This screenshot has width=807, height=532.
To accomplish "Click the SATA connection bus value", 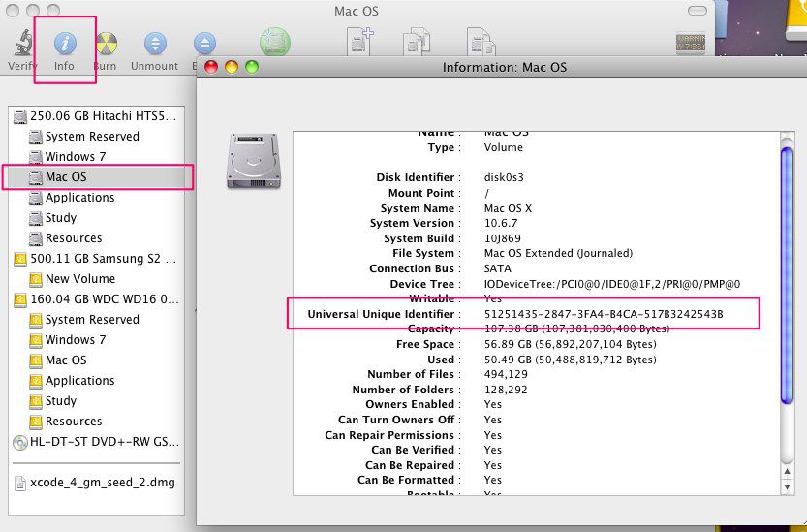I will click(498, 268).
